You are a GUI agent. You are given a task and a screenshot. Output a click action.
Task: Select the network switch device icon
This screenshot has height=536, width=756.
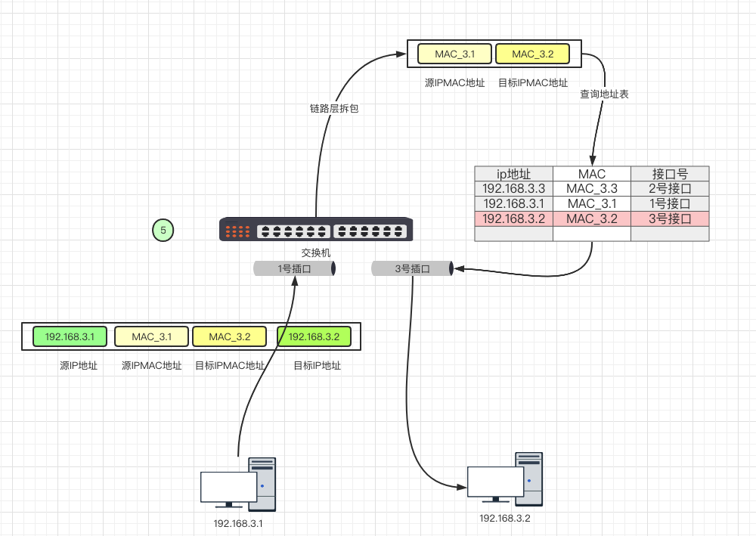tap(316, 229)
